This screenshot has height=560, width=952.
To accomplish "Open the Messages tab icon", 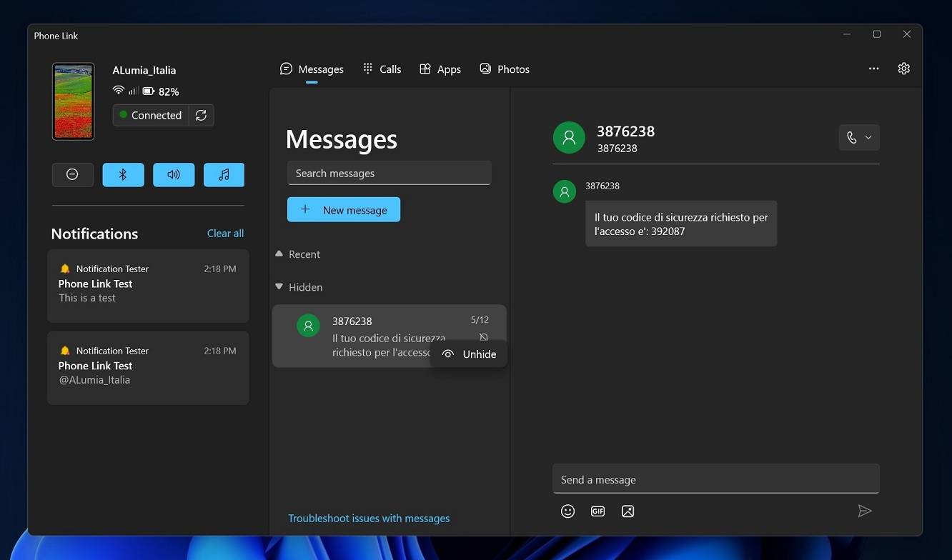I will [x=286, y=69].
